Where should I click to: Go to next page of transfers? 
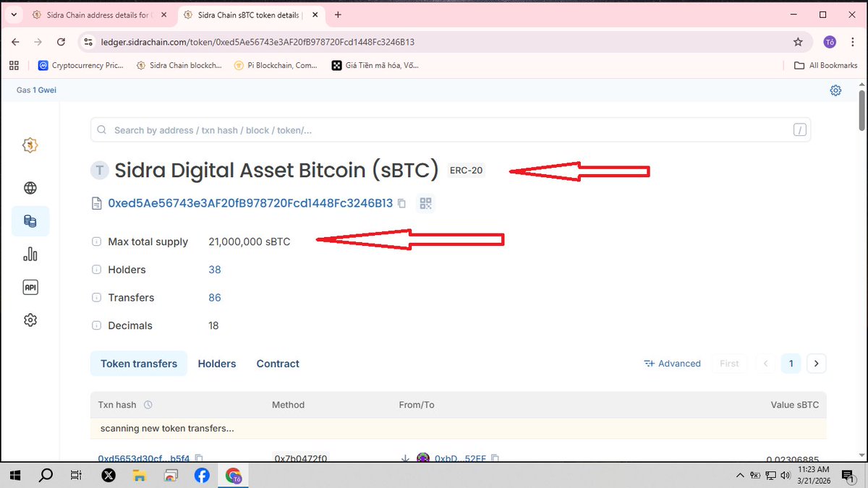[817, 364]
